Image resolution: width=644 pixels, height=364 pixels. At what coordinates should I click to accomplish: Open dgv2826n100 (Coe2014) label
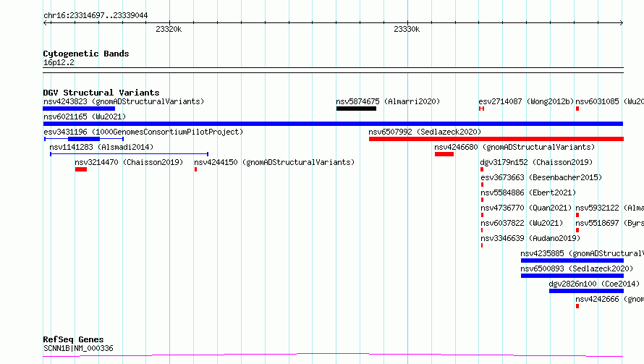click(x=594, y=284)
